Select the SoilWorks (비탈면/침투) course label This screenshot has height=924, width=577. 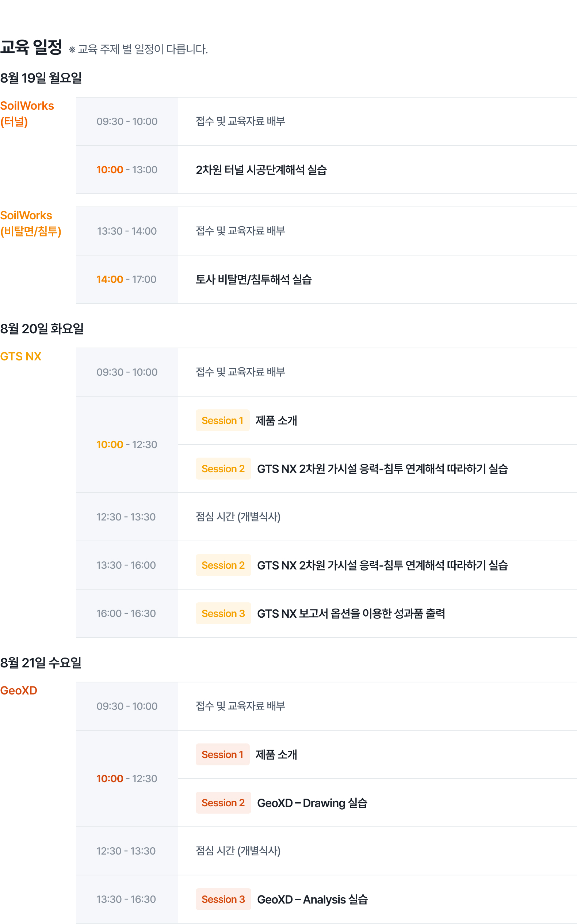tap(31, 223)
